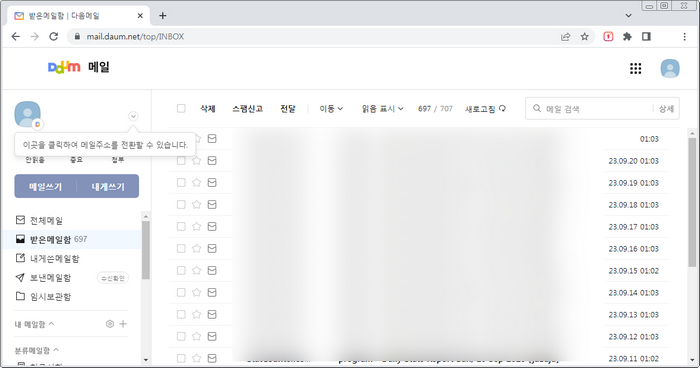Toggle read envelope icon for 23.09.15 mail

coord(212,270)
